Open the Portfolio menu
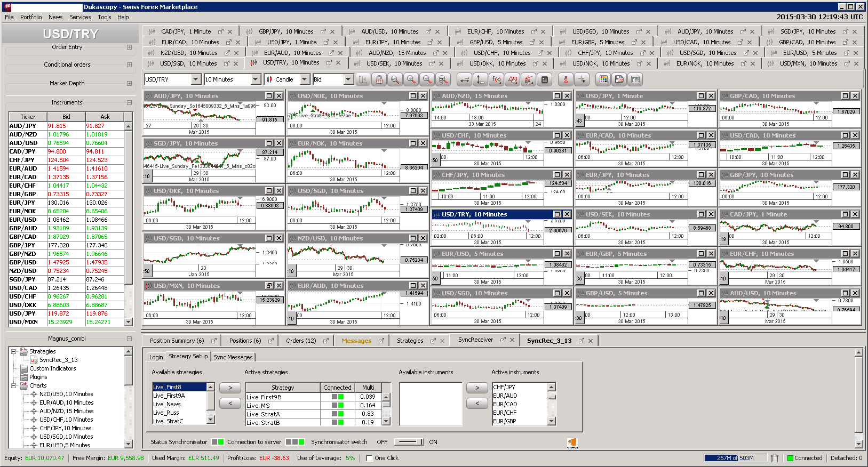This screenshot has height=467, width=868. click(31, 17)
